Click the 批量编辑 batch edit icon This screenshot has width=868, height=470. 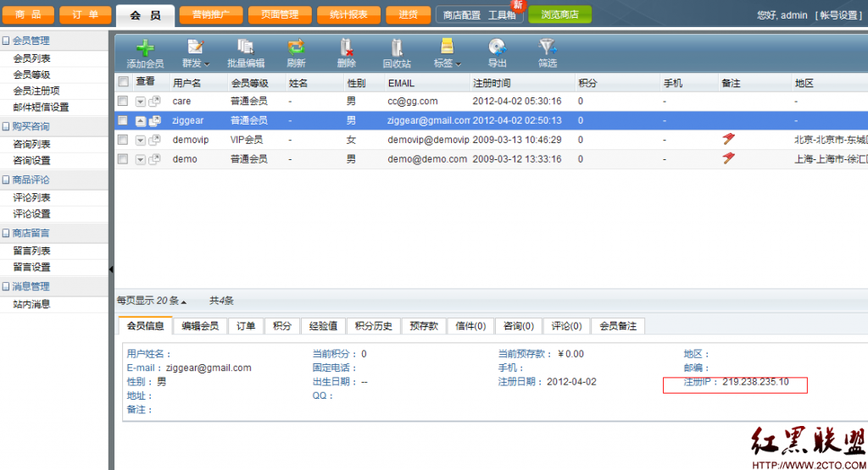pyautogui.click(x=246, y=47)
